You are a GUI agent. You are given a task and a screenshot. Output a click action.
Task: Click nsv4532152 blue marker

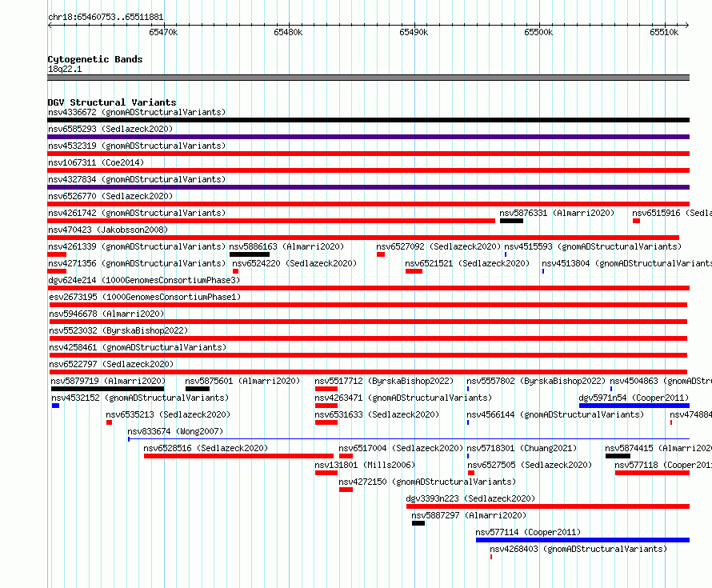coord(55,406)
